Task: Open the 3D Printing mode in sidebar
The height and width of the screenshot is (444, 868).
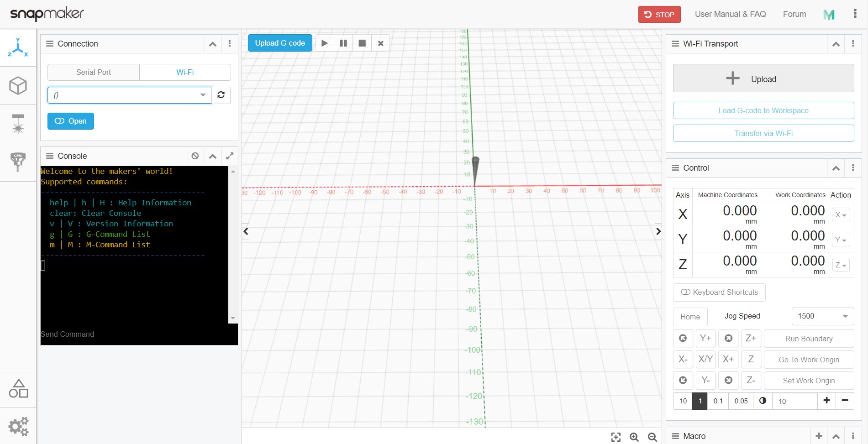Action: pyautogui.click(x=18, y=85)
